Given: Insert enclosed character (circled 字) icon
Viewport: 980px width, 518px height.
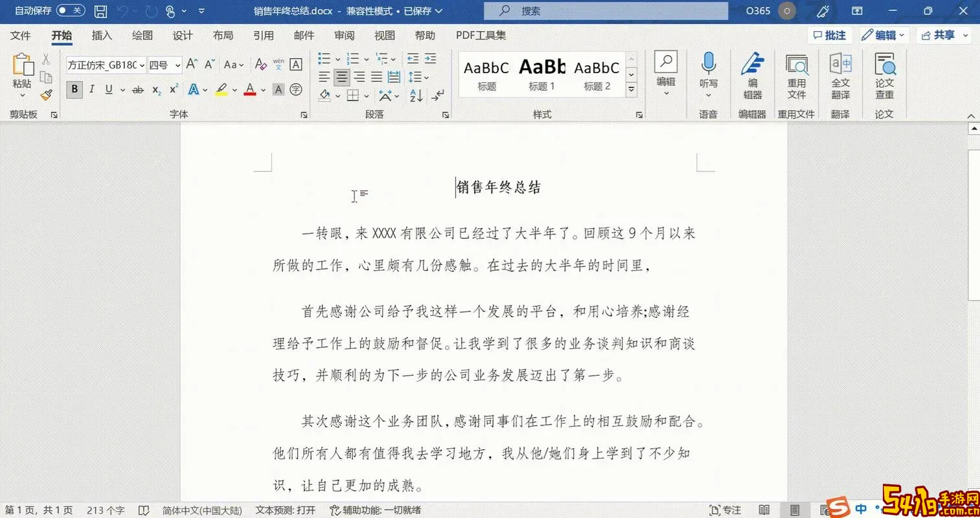Looking at the screenshot, I should tap(296, 89).
